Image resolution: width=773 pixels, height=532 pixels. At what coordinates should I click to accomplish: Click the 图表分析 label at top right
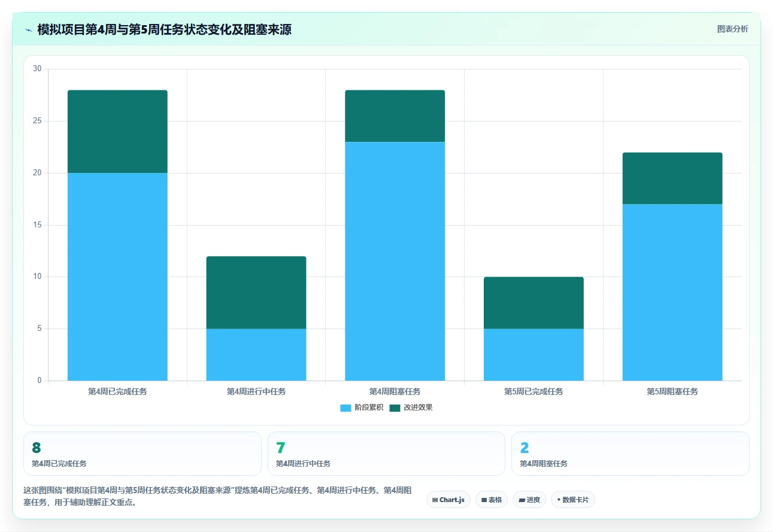point(732,29)
